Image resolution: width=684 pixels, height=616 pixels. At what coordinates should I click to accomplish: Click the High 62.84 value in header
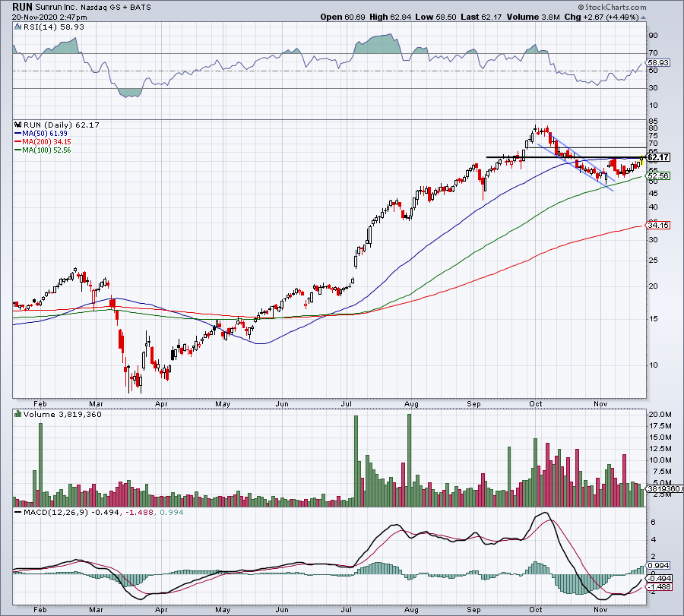click(390, 17)
